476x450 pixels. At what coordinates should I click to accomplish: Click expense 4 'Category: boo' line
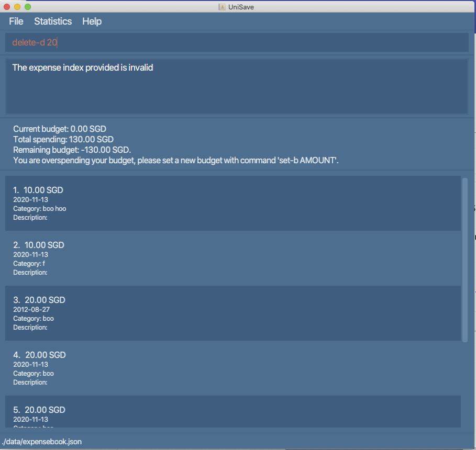[x=34, y=373]
